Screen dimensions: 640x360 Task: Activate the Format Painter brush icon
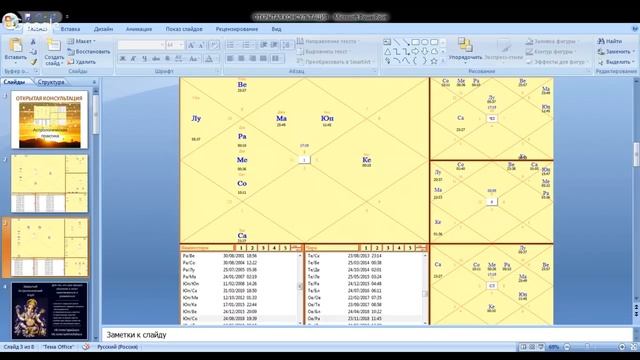33,62
